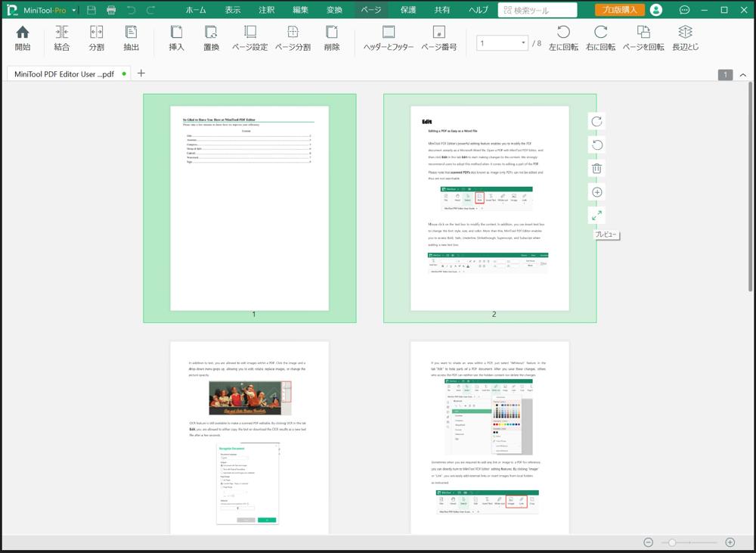Click the プロ版購入 buy pro button
The height and width of the screenshot is (553, 756).
point(620,10)
